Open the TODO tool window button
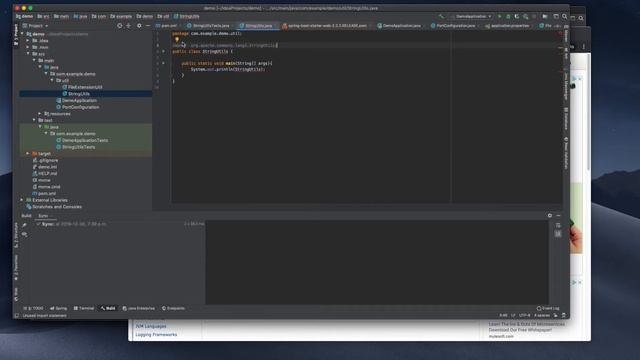This screenshot has width=640, height=360. (x=34, y=308)
